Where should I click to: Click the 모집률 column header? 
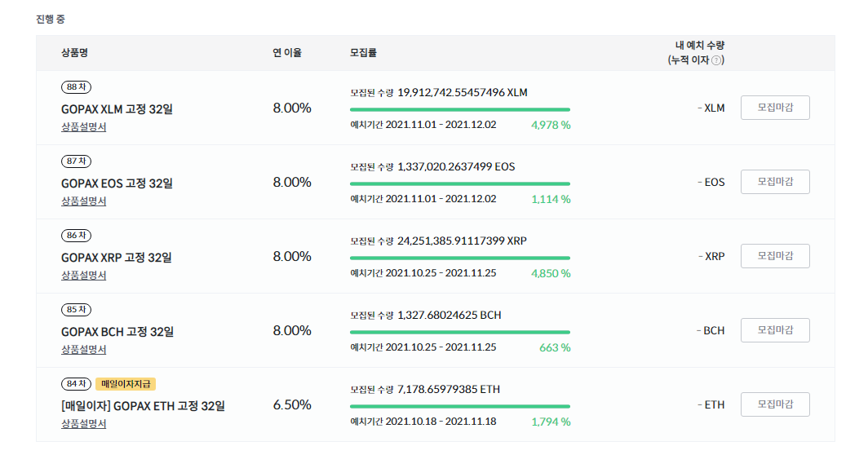[363, 52]
